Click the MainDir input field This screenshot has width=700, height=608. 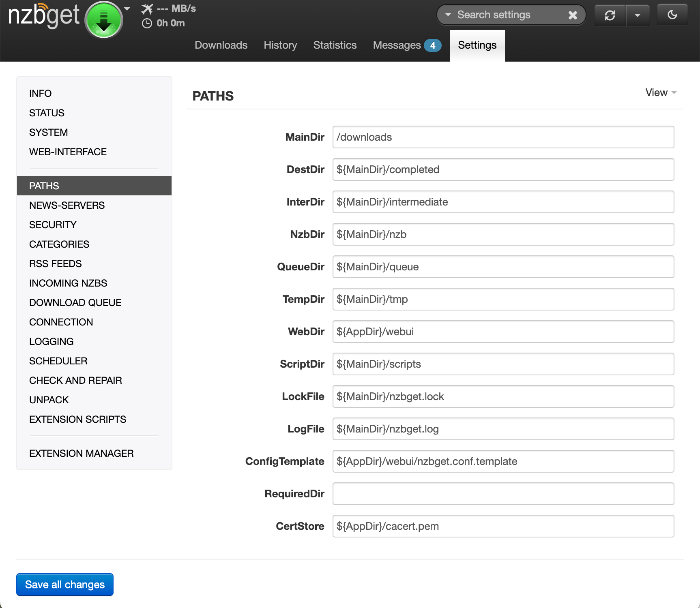click(503, 137)
